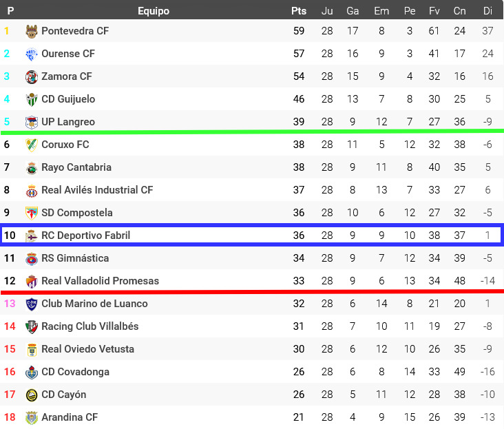This screenshot has width=504, height=429.
Task: Sort by the Di goal difference header
Action: [x=487, y=11]
